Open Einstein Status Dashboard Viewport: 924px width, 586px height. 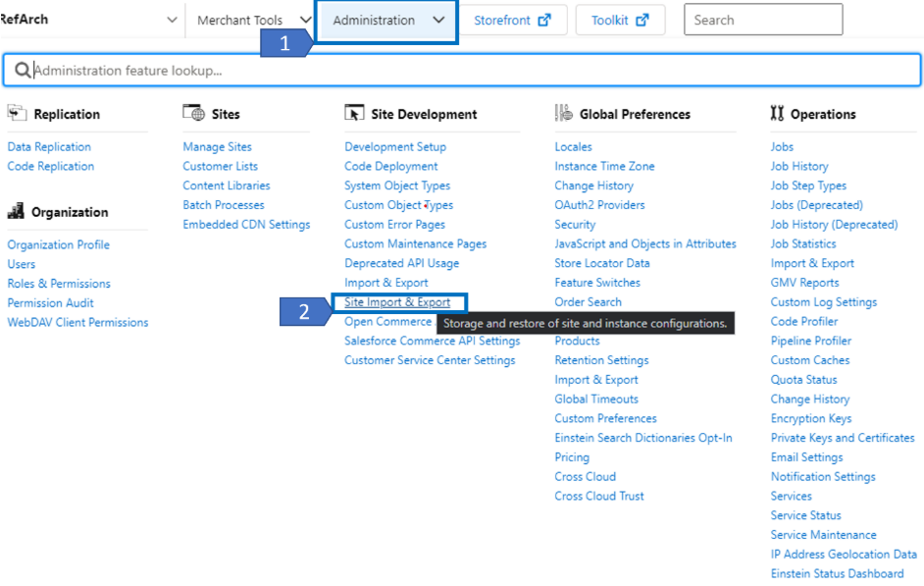click(838, 575)
